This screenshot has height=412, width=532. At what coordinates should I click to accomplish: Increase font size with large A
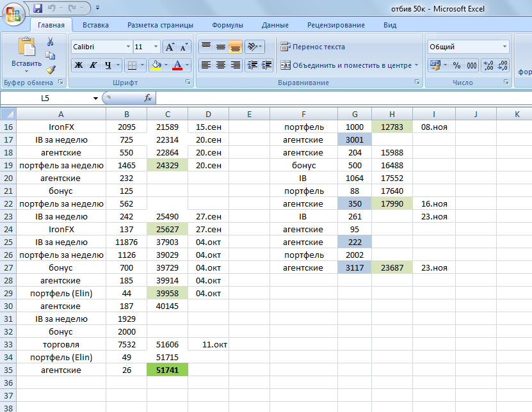pos(170,47)
